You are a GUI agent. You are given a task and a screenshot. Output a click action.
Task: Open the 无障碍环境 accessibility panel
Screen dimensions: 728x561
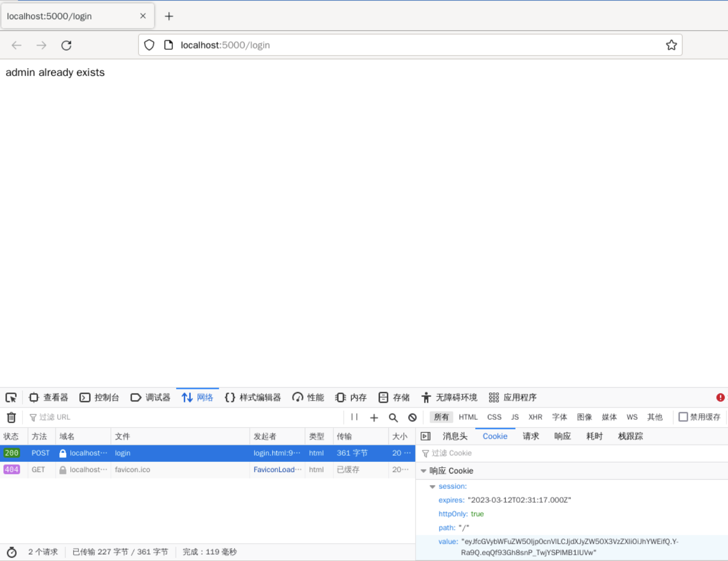[x=450, y=397]
